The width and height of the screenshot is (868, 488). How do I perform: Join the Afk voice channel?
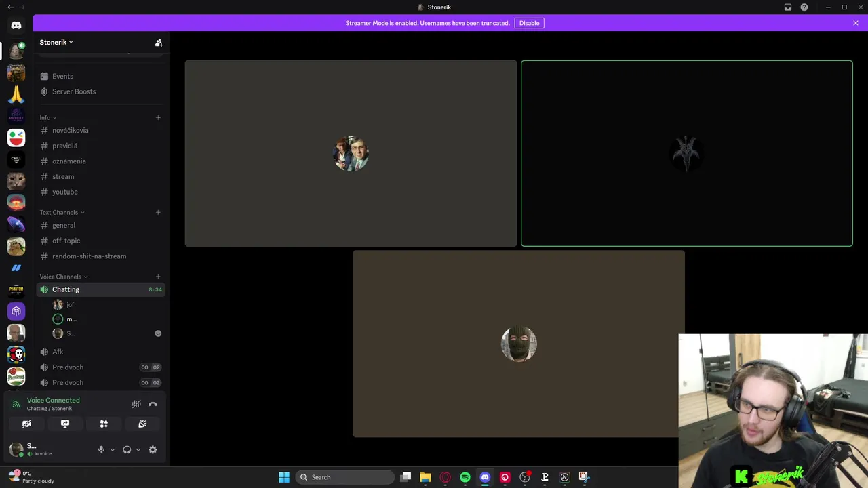100,352
